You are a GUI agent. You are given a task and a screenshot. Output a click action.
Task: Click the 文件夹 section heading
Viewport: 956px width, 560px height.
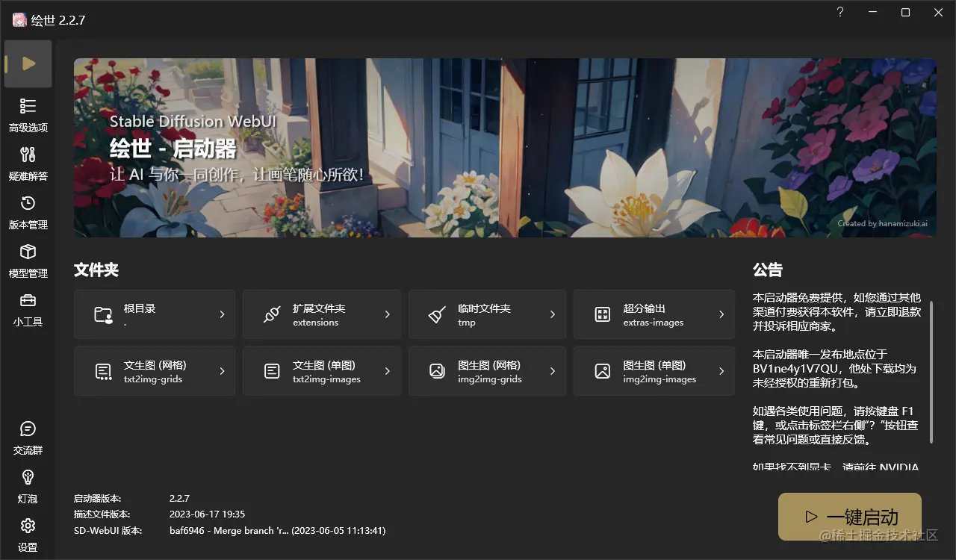[x=96, y=270]
